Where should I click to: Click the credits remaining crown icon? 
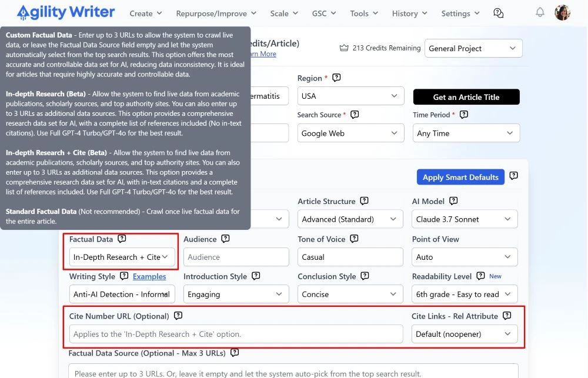pyautogui.click(x=344, y=48)
